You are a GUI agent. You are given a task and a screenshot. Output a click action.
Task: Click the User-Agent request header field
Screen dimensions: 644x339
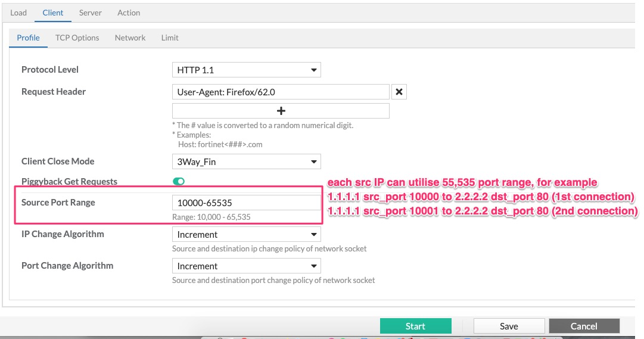[x=281, y=92]
